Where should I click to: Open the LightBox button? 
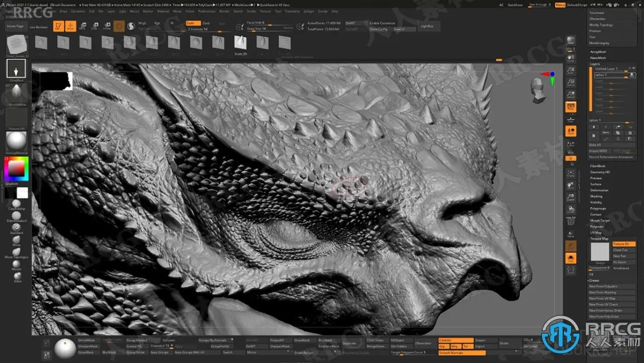[x=427, y=26]
